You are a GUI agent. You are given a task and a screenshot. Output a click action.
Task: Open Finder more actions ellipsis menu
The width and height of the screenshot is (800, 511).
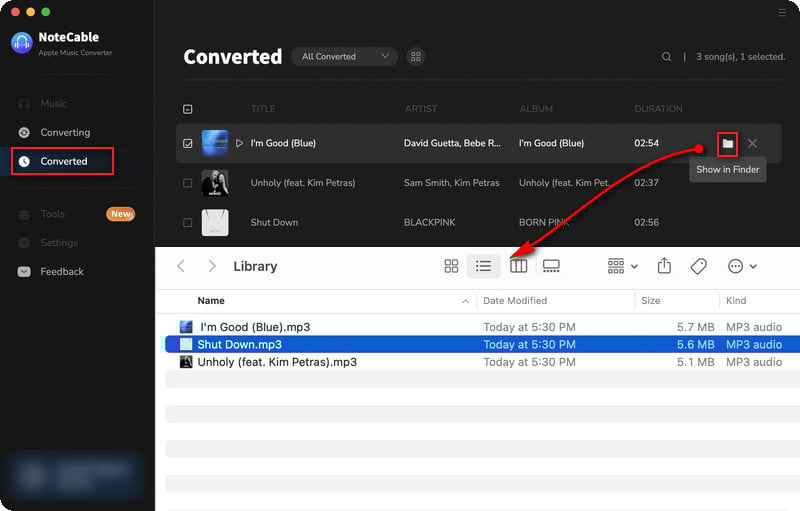click(742, 266)
